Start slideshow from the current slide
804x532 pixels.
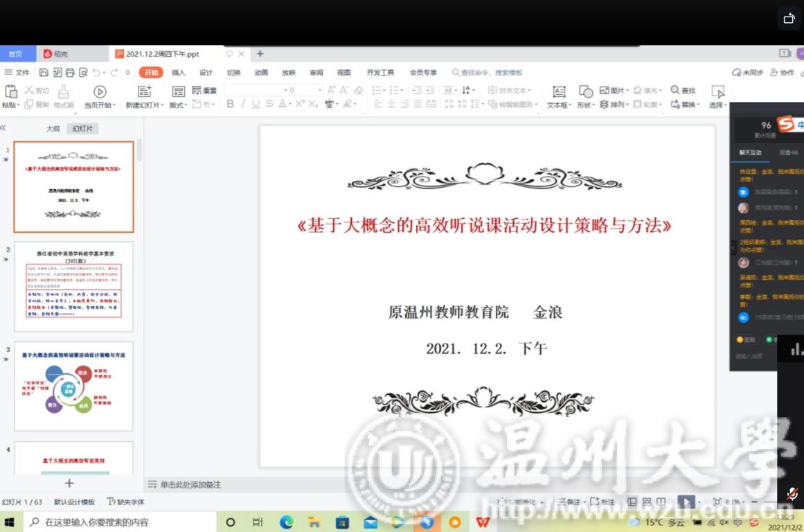pos(100,92)
